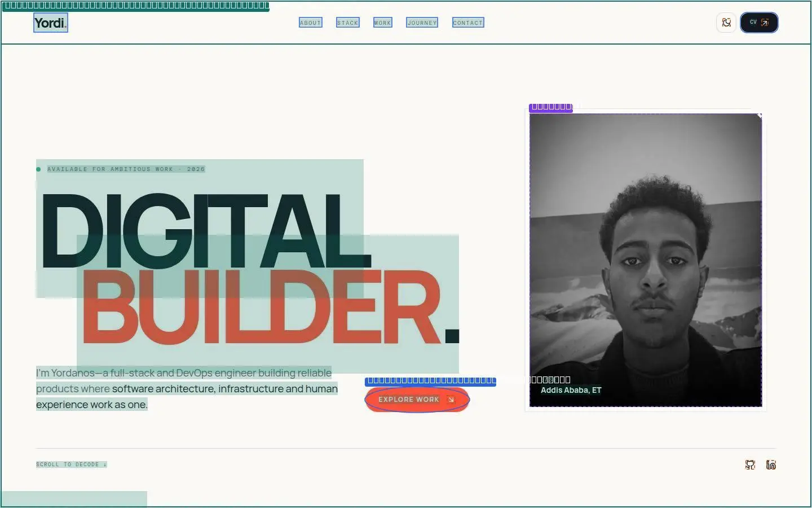Select Work in the top navigation
The width and height of the screenshot is (812, 508).
pos(382,23)
